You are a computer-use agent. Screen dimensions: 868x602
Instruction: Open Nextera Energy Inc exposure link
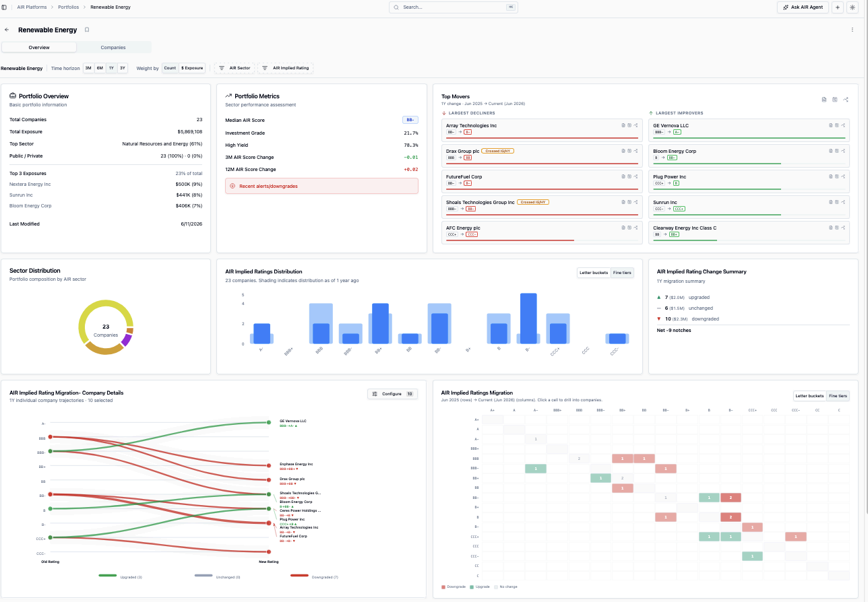coord(30,184)
